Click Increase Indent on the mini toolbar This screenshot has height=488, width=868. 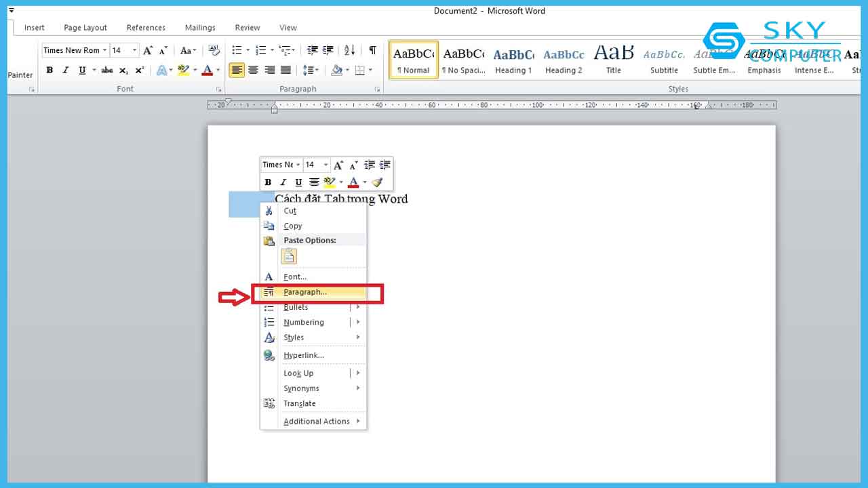385,165
